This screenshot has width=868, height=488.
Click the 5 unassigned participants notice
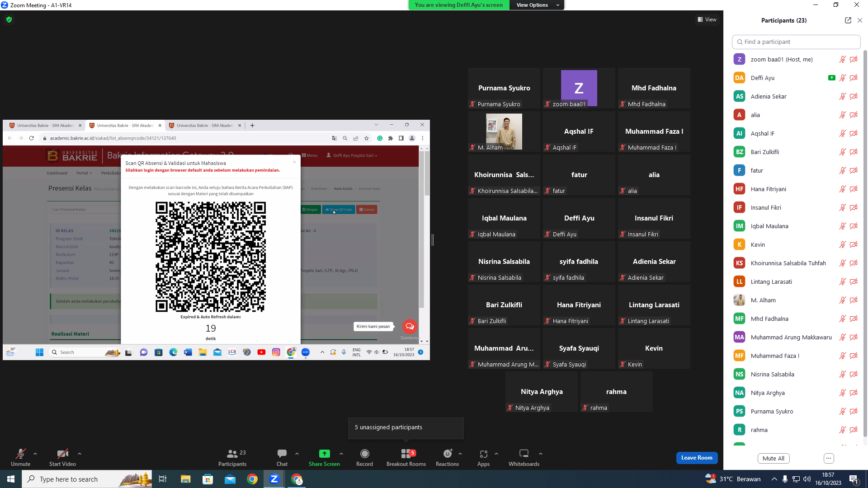coord(406,427)
